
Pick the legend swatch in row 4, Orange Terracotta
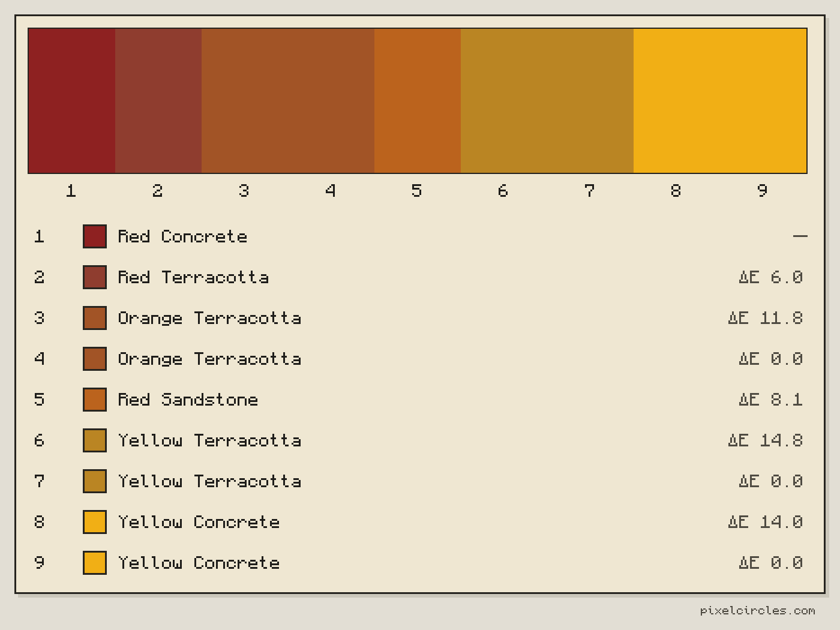click(95, 359)
